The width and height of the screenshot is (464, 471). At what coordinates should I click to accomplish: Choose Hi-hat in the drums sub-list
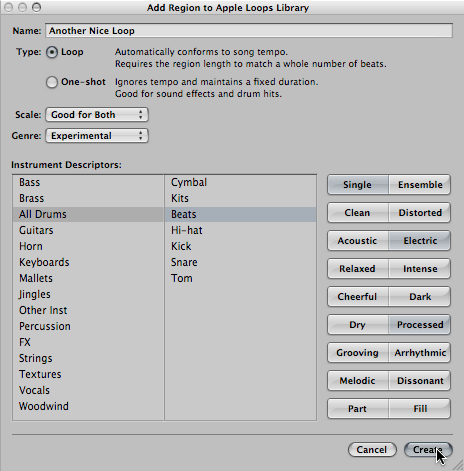pyautogui.click(x=240, y=230)
